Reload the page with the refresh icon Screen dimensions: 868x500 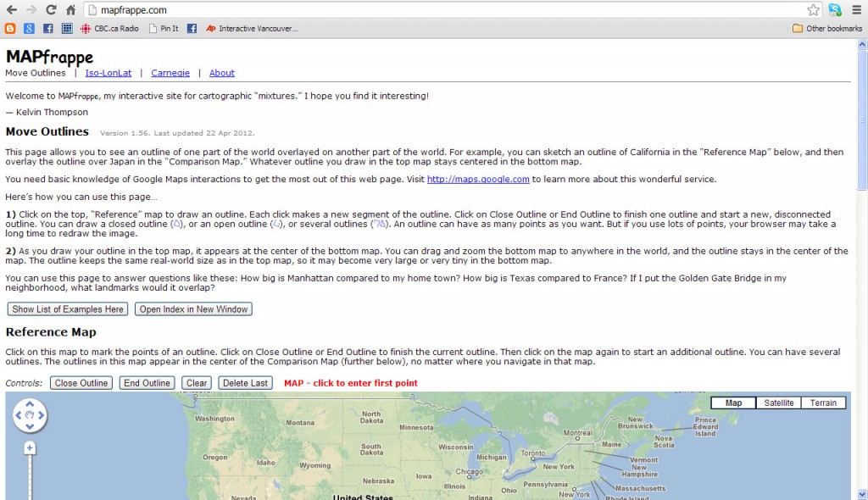[51, 10]
